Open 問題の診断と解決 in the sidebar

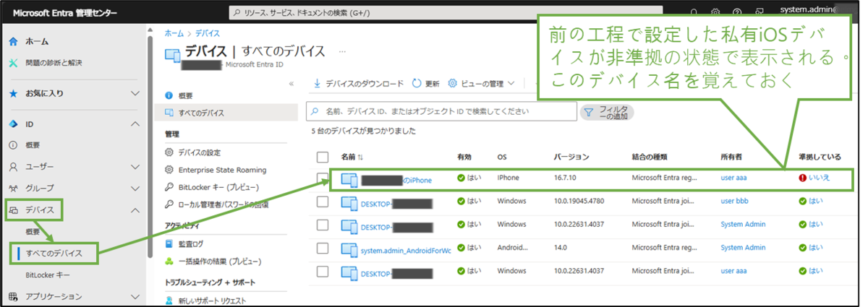[x=54, y=63]
